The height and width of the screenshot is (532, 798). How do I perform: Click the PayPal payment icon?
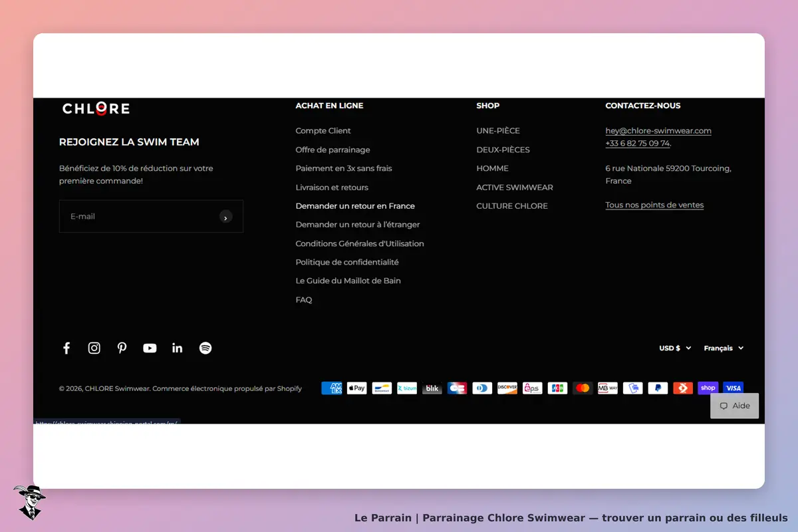pyautogui.click(x=658, y=388)
